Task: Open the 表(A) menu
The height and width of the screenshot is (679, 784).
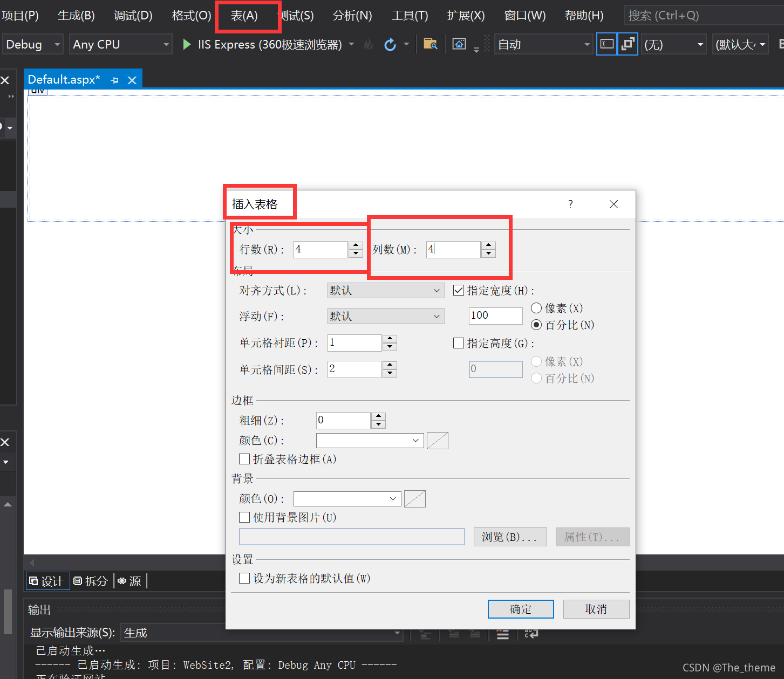Action: [244, 16]
